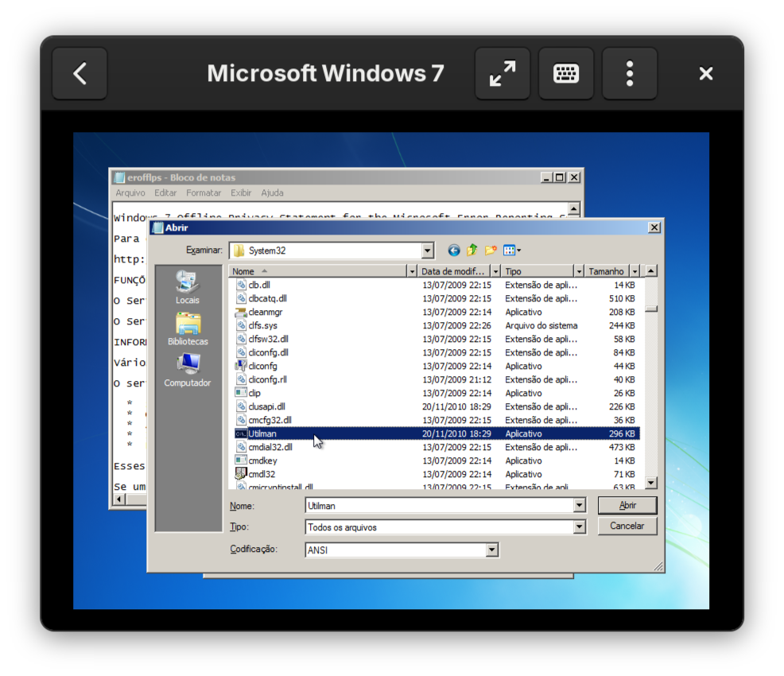Click the back navigation icon in Abrir dialog
This screenshot has height=676, width=784.
453,250
